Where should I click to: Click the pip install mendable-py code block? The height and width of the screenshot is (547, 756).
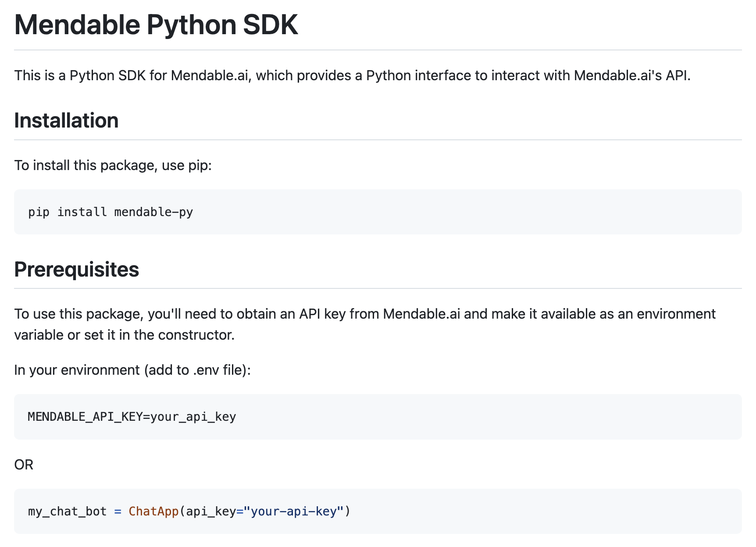377,212
